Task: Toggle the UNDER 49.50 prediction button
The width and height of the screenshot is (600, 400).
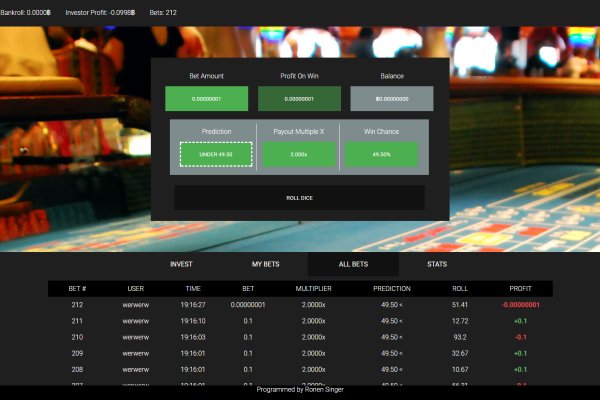Action: [x=216, y=154]
